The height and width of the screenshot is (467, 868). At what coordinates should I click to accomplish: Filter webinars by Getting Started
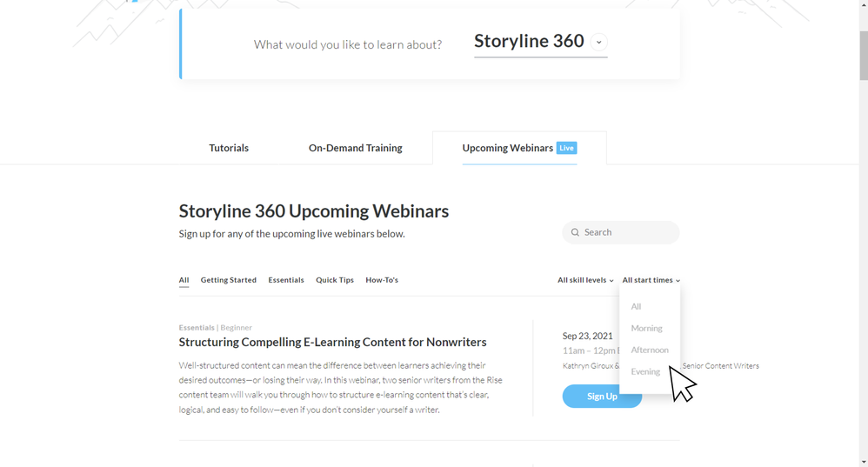pos(228,280)
